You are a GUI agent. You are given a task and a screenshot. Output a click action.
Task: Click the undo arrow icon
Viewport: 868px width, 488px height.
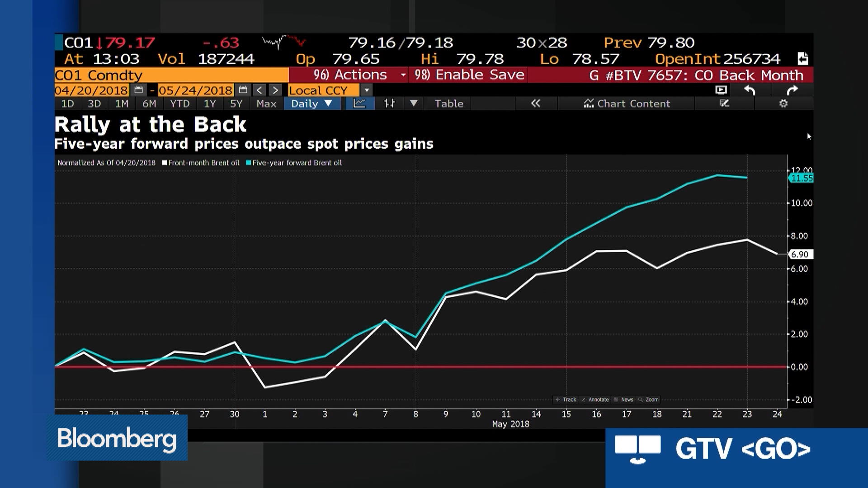pyautogui.click(x=750, y=90)
